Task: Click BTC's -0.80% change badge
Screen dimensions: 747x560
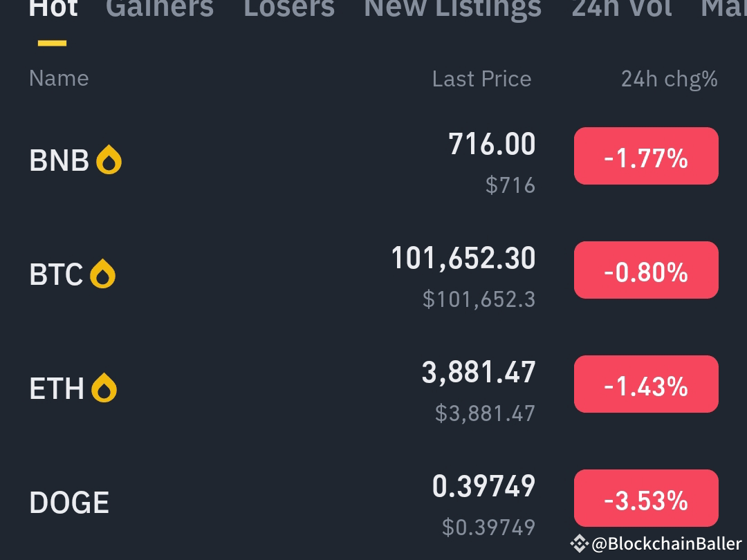Action: 646,270
